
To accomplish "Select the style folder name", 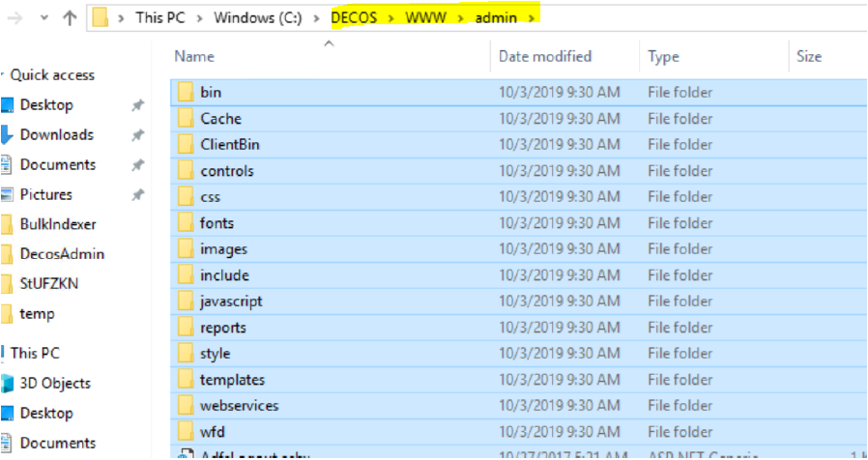I will [216, 354].
